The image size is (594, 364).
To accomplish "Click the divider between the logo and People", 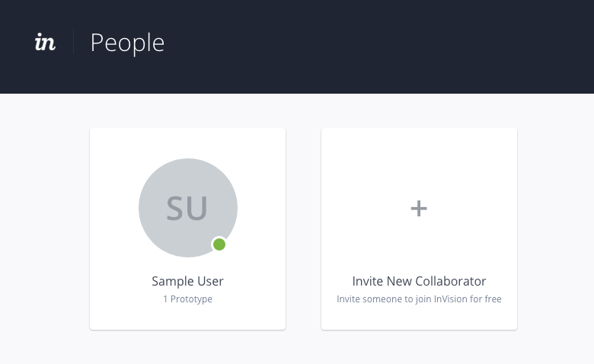I will coord(74,43).
